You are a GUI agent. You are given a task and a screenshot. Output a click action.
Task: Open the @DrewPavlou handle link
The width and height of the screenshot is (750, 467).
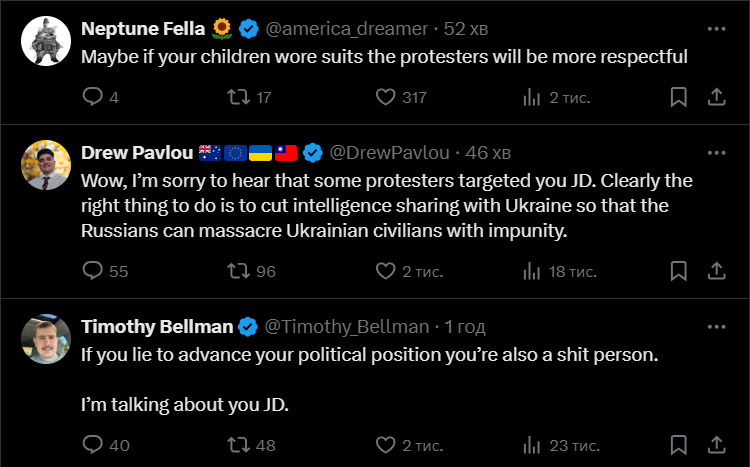tap(392, 153)
